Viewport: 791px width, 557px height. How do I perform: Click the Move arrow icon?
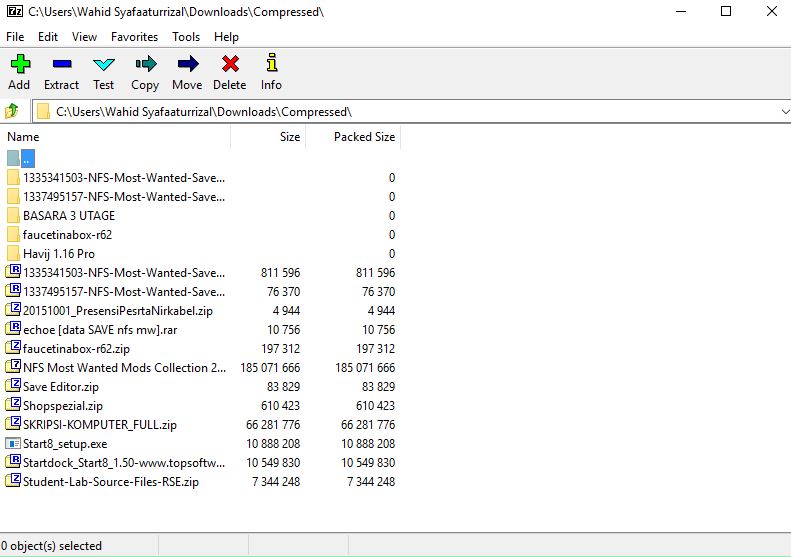[188, 64]
